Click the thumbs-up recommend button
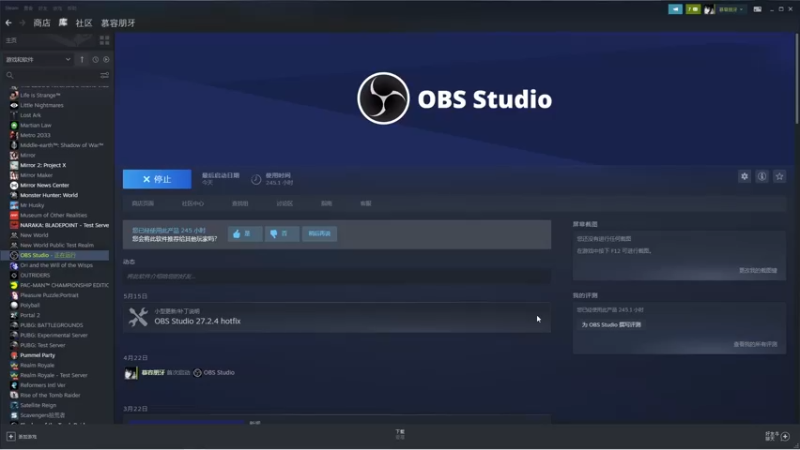Viewport: 800px width, 450px height. tap(245, 234)
